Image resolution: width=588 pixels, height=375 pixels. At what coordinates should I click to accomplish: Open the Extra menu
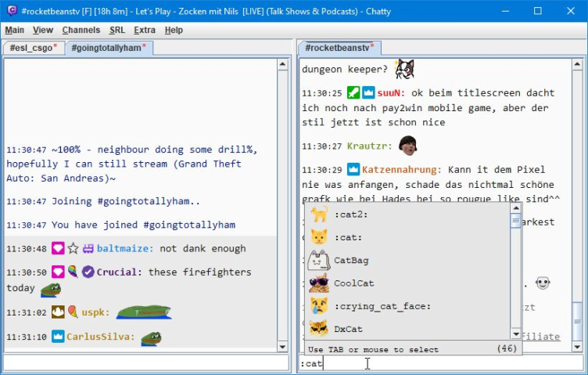point(144,30)
